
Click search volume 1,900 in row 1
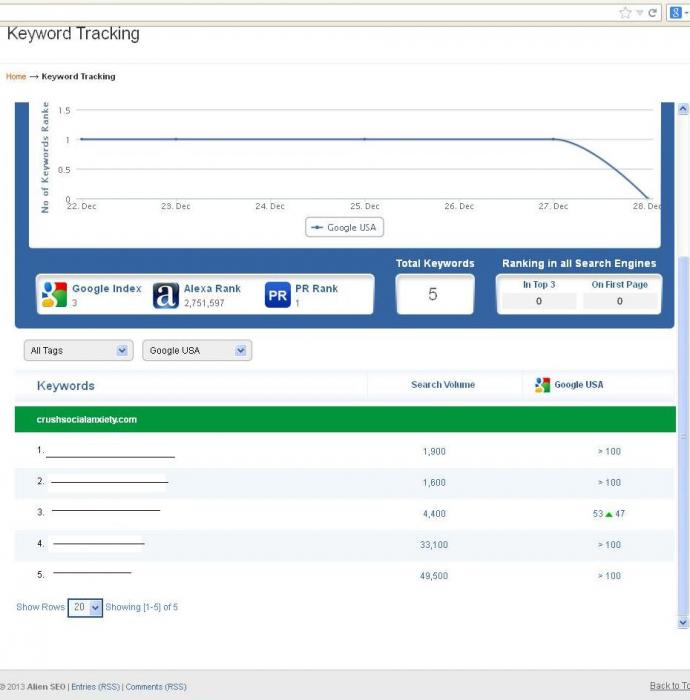434,451
